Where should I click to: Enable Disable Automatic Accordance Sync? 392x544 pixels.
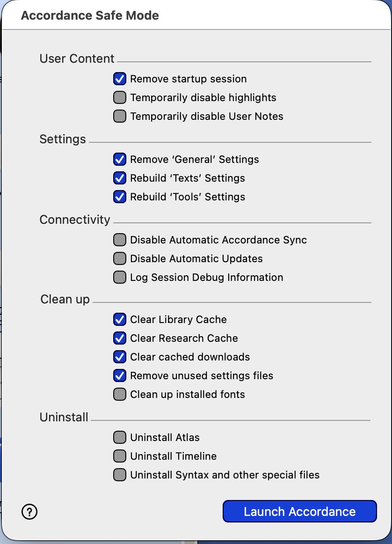point(120,240)
